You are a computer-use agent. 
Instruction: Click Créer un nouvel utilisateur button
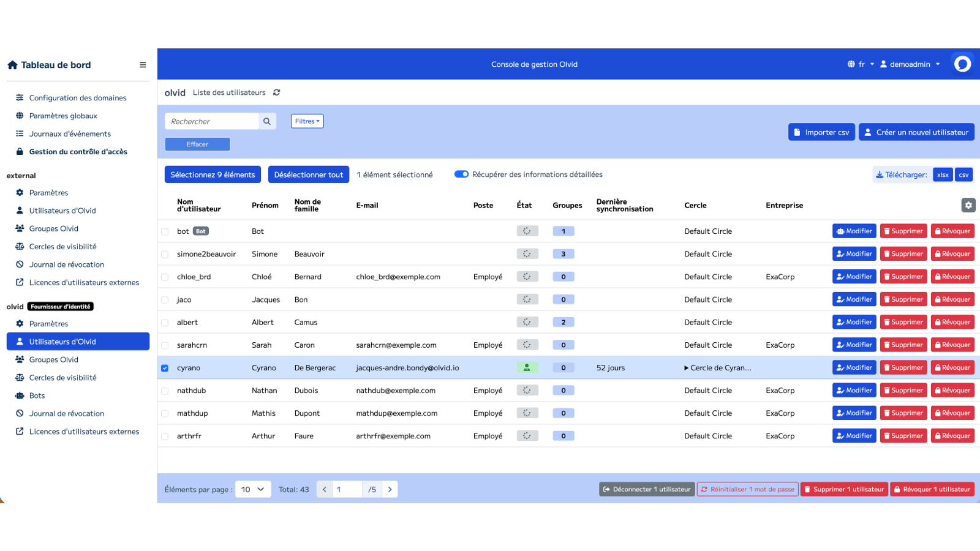(916, 132)
